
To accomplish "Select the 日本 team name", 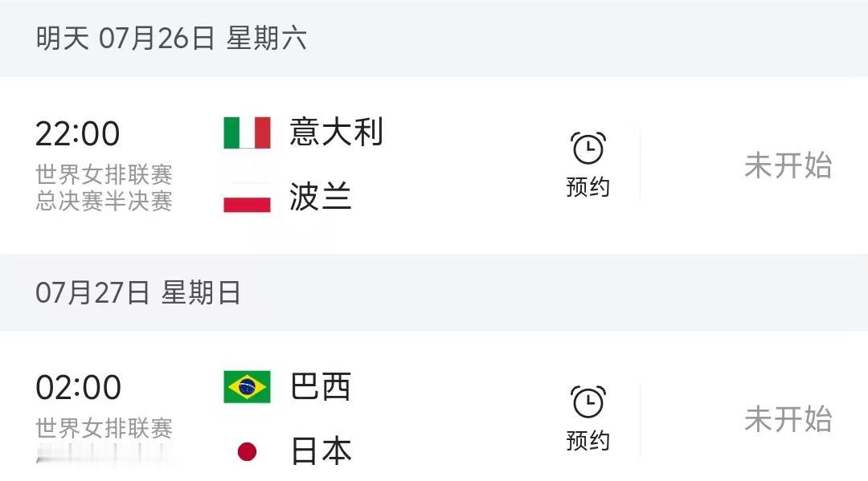I will [x=321, y=450].
